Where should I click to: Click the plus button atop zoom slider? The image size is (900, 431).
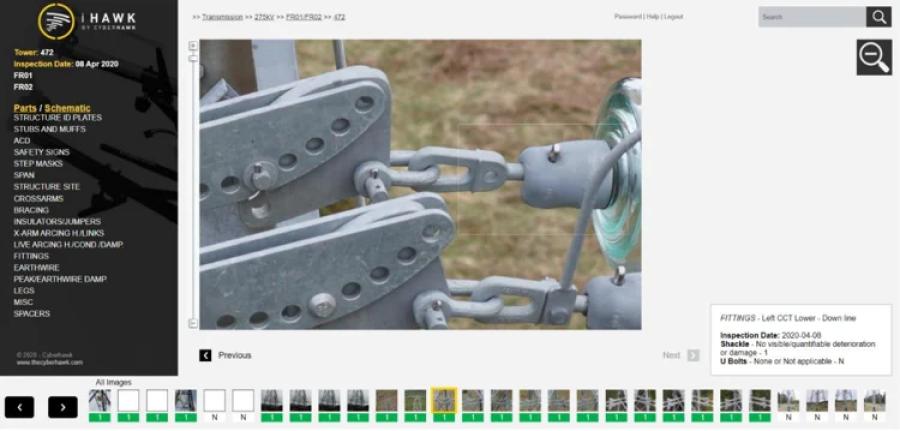pos(193,46)
